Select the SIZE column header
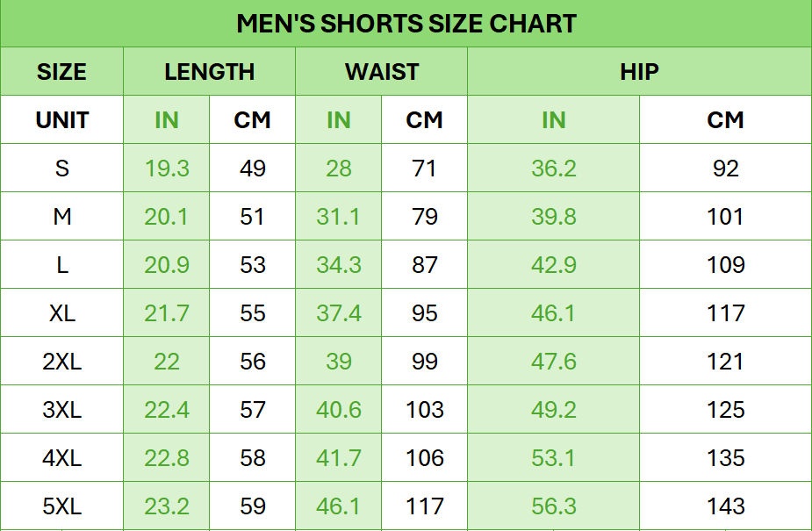 tap(61, 72)
